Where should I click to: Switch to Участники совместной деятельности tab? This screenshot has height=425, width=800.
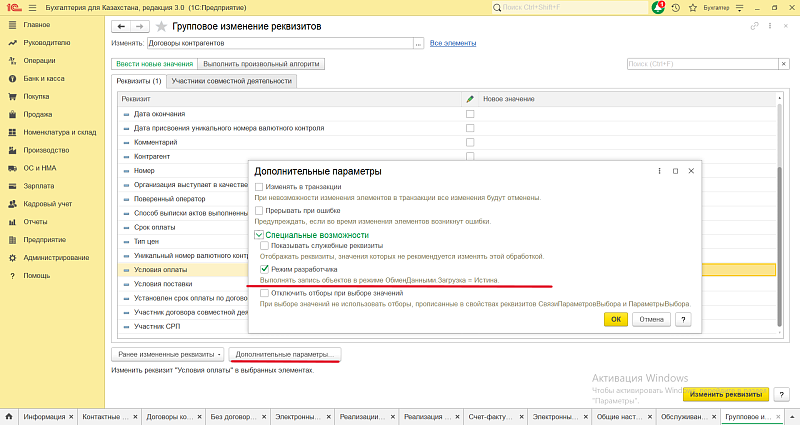pyautogui.click(x=232, y=81)
